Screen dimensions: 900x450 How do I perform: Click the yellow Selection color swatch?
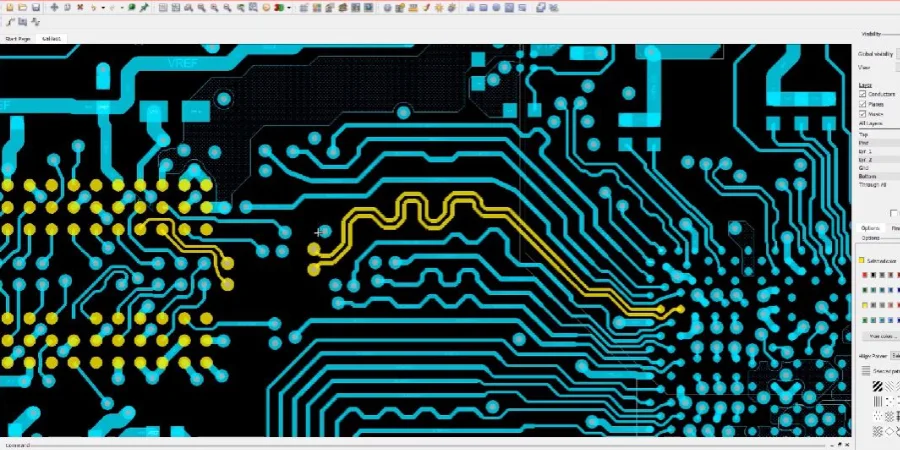point(862,261)
